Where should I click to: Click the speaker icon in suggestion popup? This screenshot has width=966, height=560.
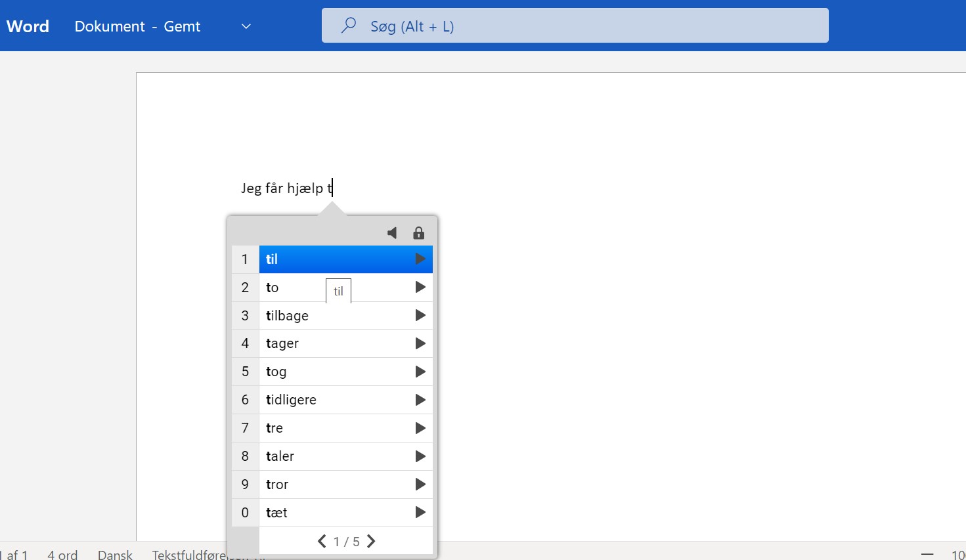coord(392,233)
